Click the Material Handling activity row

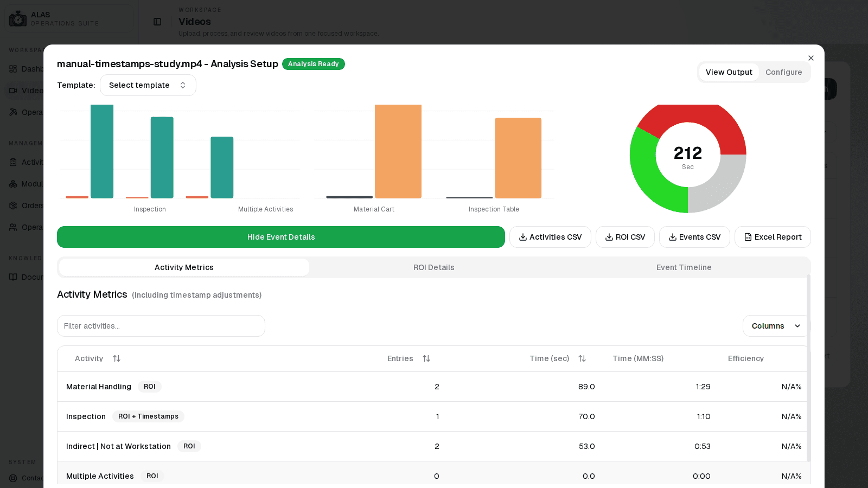(432, 387)
